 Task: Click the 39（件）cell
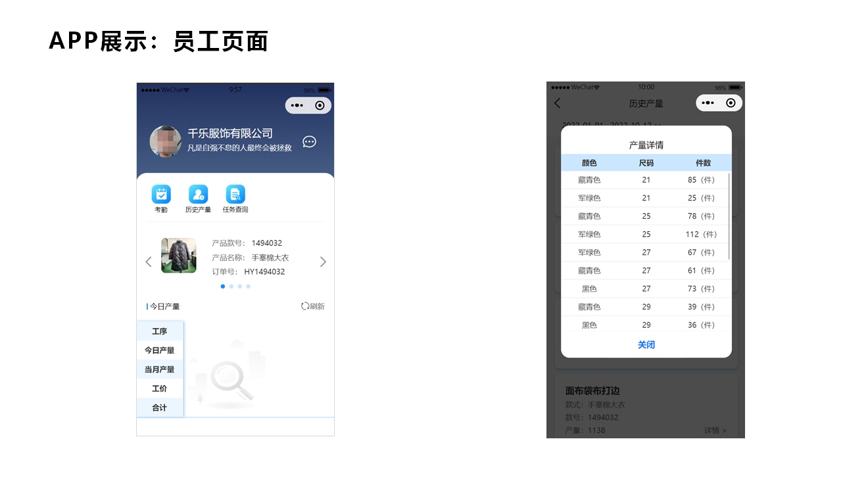[x=701, y=307]
